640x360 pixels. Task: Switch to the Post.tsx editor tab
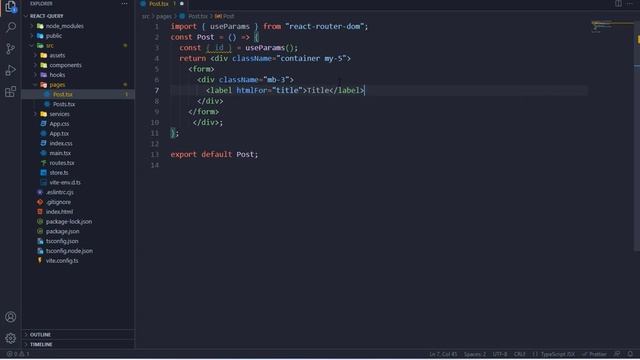tap(158, 4)
